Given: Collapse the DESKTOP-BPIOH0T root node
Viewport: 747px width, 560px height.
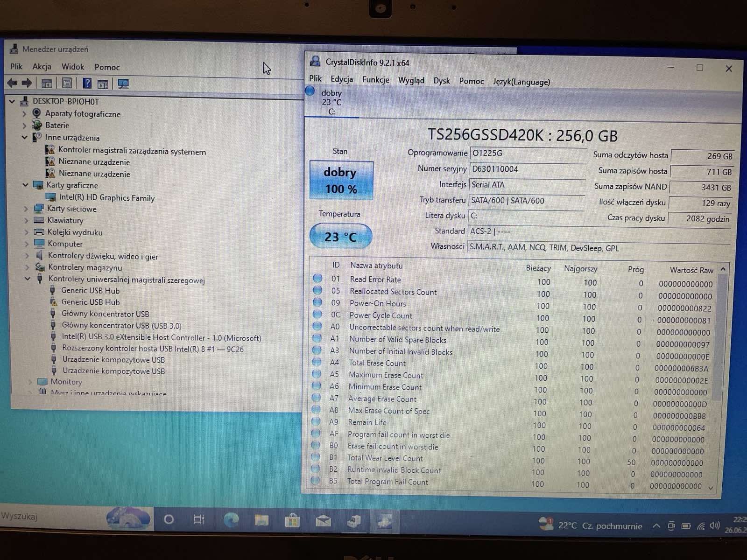Looking at the screenshot, I should [12, 101].
